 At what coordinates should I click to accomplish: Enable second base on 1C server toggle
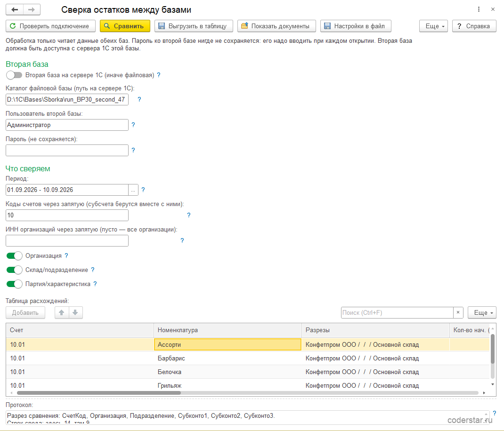[14, 75]
